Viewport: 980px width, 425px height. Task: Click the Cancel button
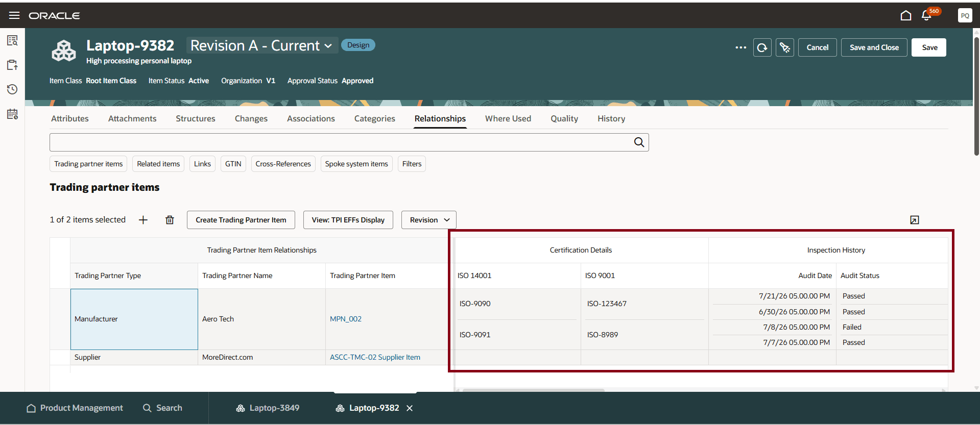pyautogui.click(x=818, y=47)
